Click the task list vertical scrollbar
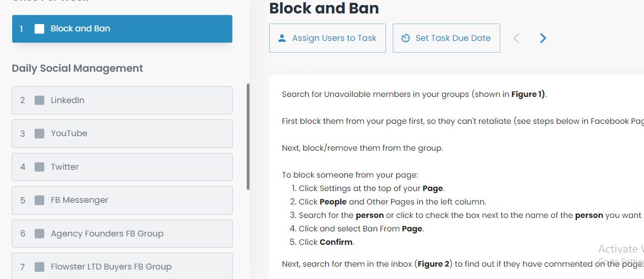The width and height of the screenshot is (644, 279). (248, 137)
